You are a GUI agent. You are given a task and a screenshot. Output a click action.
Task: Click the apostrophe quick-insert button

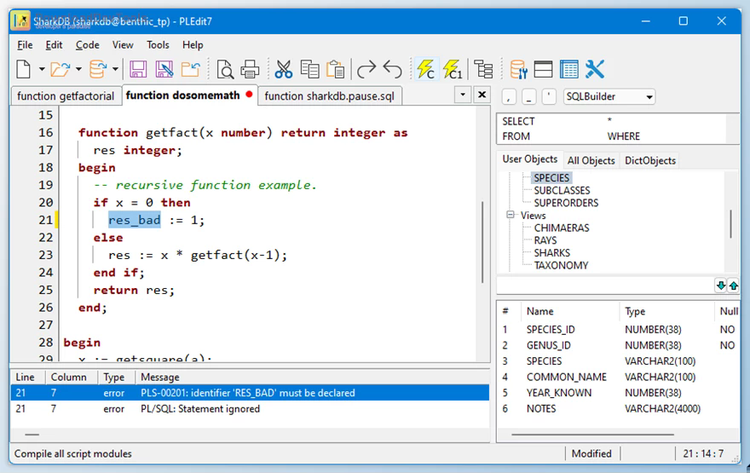549,97
